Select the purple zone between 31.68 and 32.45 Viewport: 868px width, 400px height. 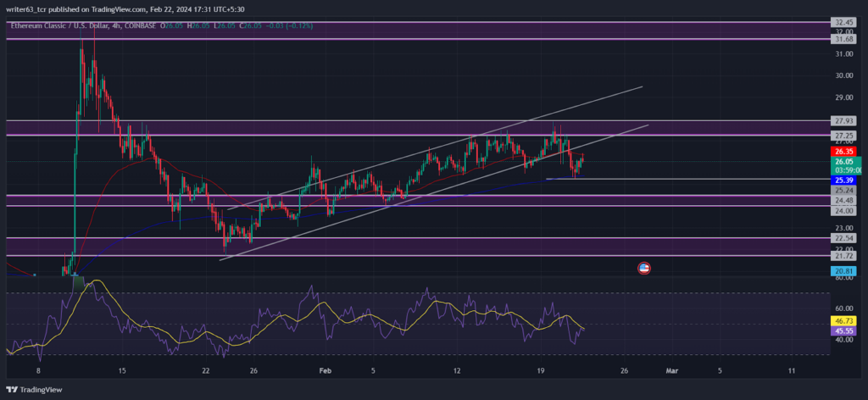click(417, 31)
